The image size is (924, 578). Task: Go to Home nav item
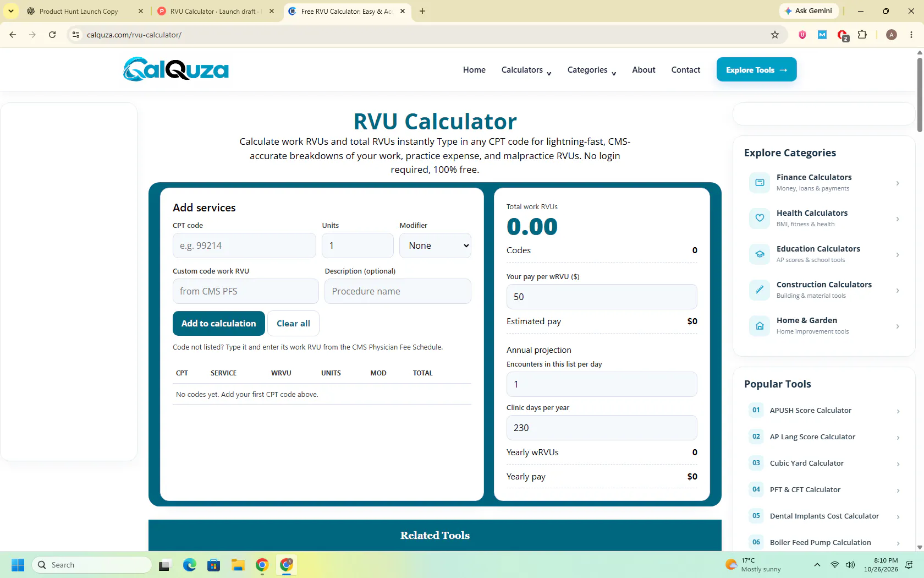[x=474, y=70]
